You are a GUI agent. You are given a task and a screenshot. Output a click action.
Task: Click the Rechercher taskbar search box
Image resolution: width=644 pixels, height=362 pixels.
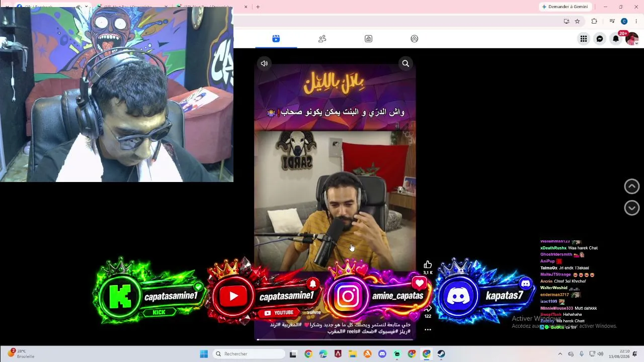[x=249, y=354]
